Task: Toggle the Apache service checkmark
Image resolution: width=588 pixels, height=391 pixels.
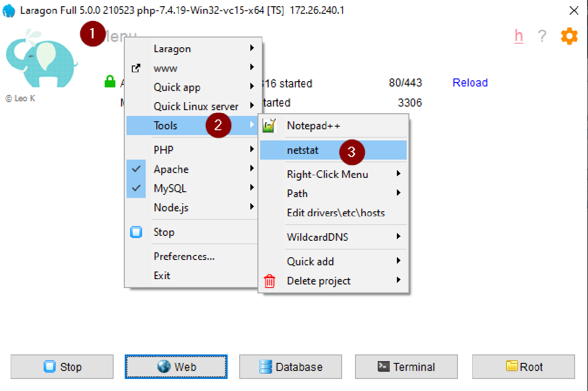Action: (137, 169)
